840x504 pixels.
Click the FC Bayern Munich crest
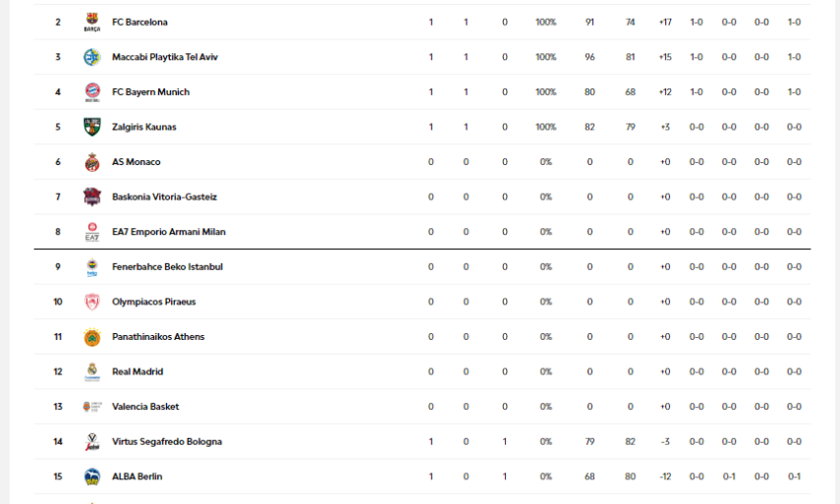tap(91, 92)
